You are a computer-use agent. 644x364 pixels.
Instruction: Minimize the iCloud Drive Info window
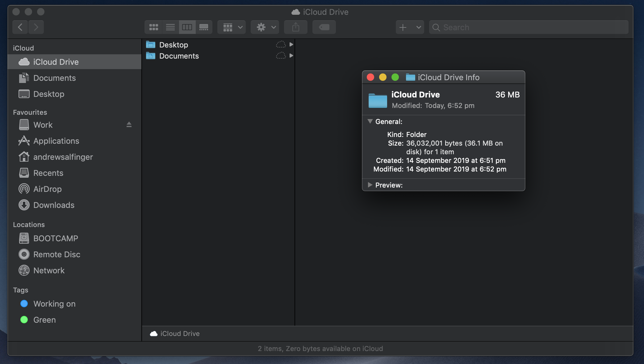[383, 77]
